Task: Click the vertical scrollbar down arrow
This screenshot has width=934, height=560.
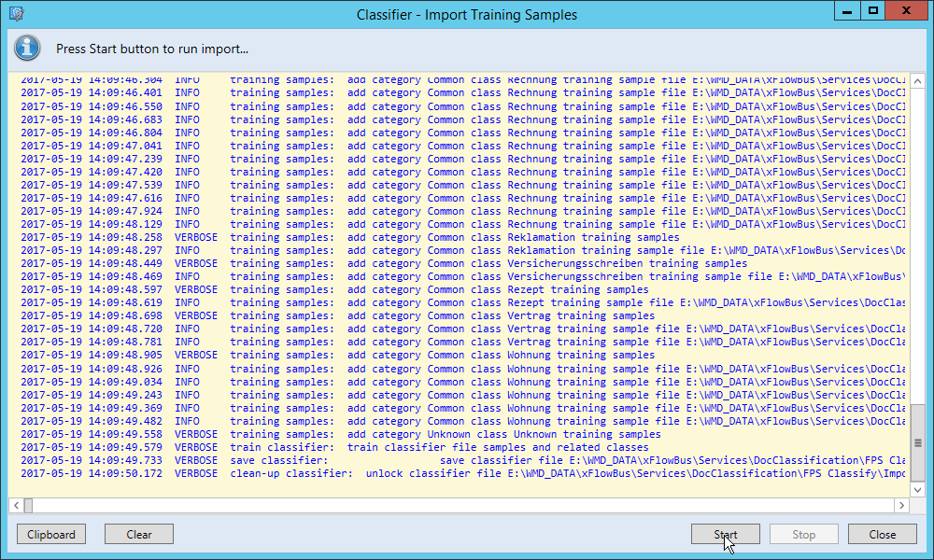Action: tap(917, 488)
